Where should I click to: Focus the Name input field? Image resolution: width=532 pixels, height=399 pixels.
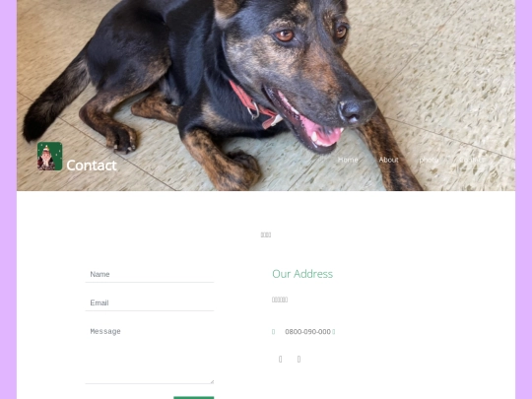(150, 274)
